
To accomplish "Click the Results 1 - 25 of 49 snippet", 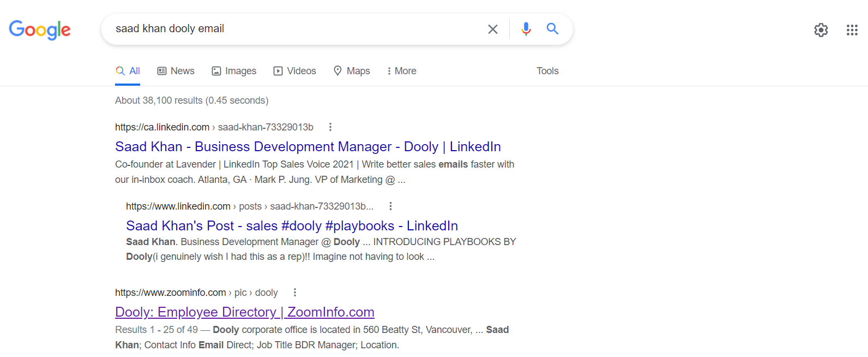I will click(312, 337).
